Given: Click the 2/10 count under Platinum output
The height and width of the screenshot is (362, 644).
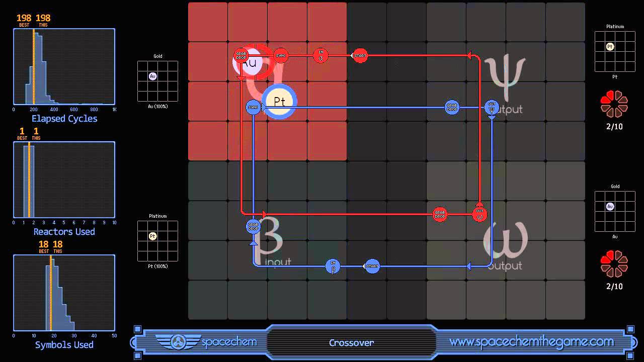Looking at the screenshot, I should click(x=614, y=127).
